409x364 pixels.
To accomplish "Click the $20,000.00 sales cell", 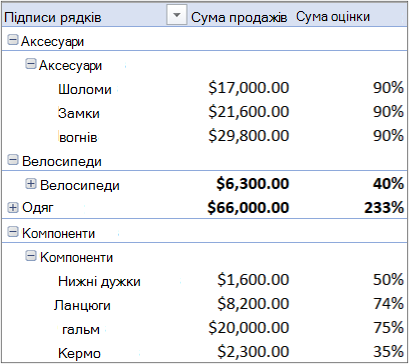I will click(x=249, y=328).
